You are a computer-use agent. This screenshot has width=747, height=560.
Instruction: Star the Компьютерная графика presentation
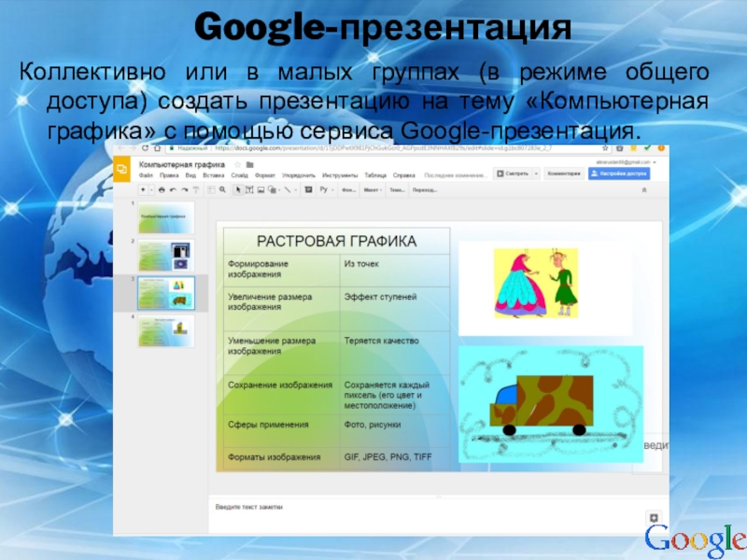(x=238, y=164)
